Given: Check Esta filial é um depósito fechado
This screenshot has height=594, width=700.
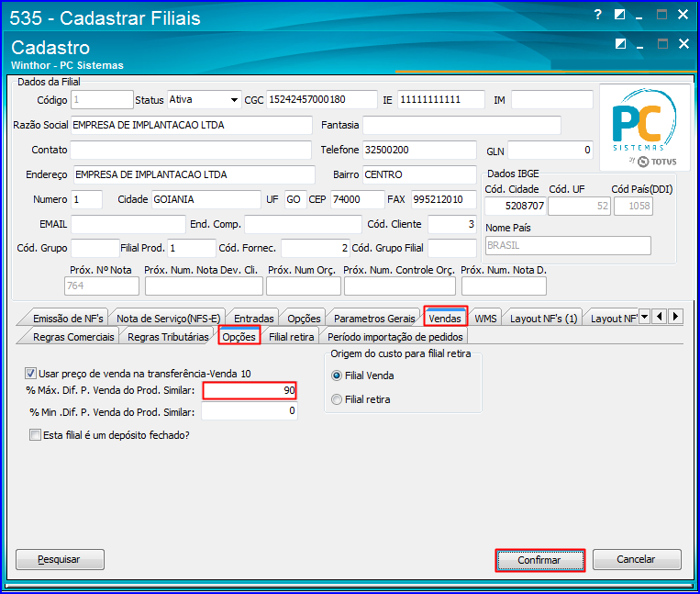Looking at the screenshot, I should [x=35, y=434].
